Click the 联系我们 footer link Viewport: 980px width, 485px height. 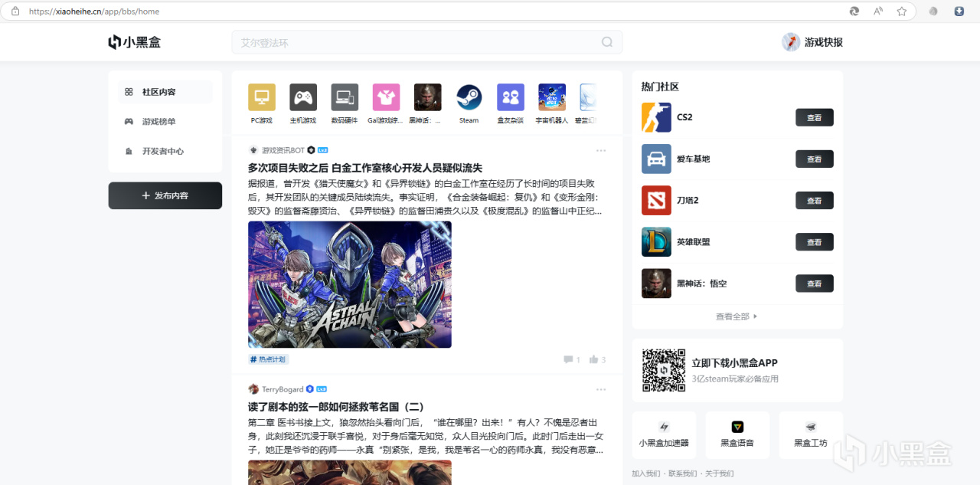pyautogui.click(x=683, y=474)
